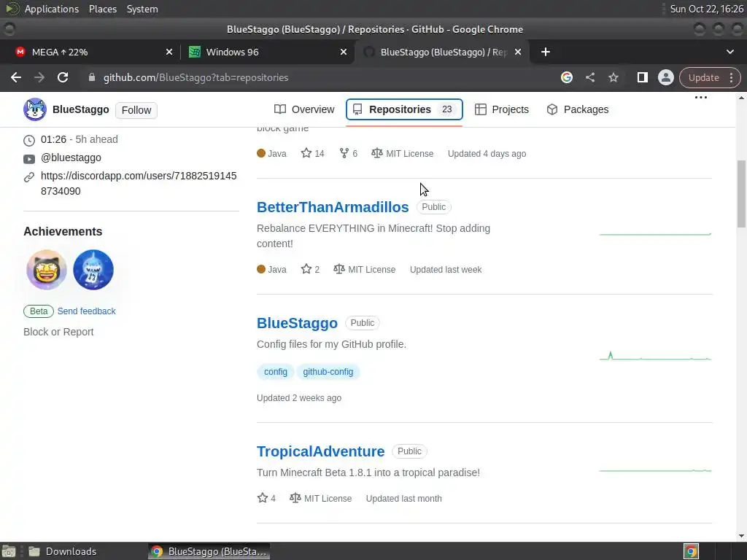Bookmark this page with the star

coord(613,77)
